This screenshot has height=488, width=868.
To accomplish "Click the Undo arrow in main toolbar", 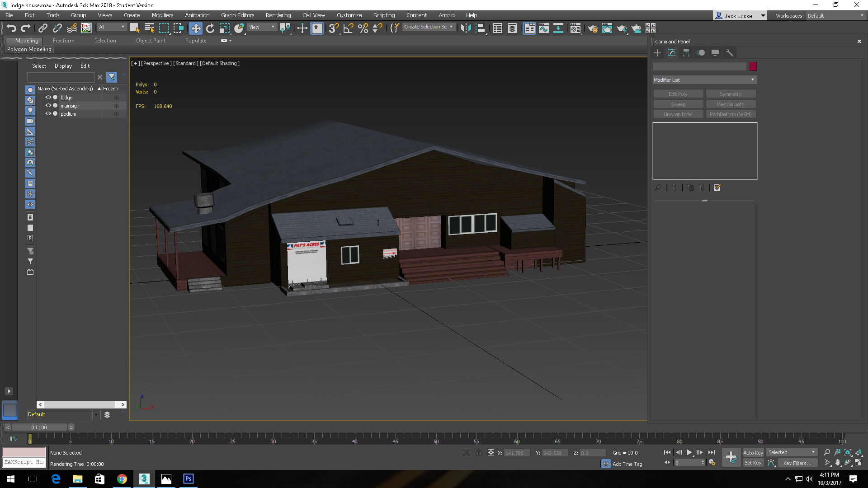I will pyautogui.click(x=11, y=28).
